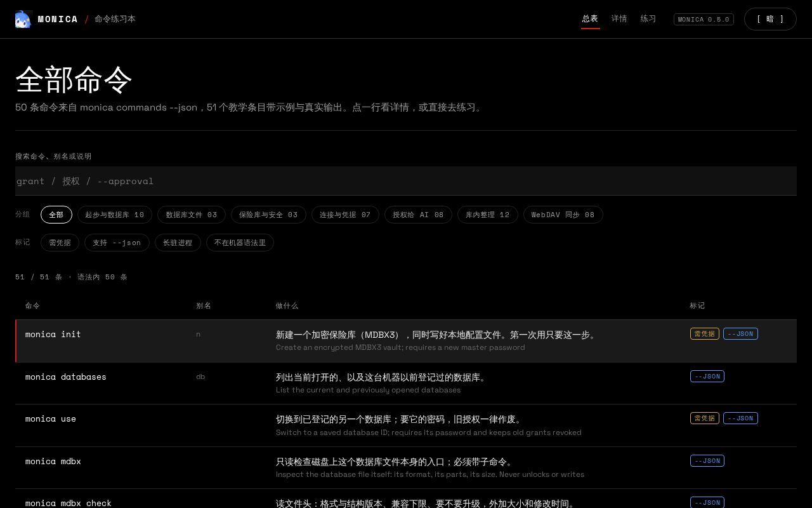This screenshot has width=812, height=508.
Task: Open the monica mdbx command row
Action: [x=406, y=468]
